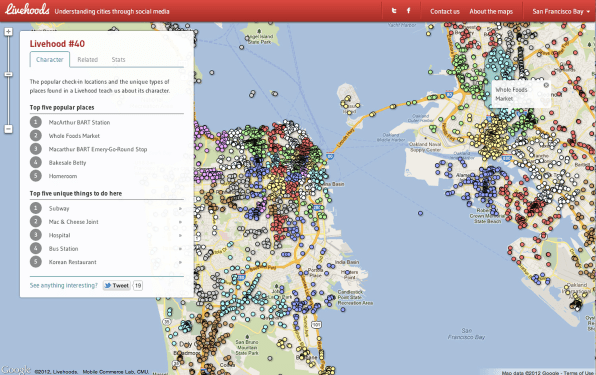596x375 pixels.
Task: Expand the Korean Restaurant entry arrow
Action: (180, 262)
